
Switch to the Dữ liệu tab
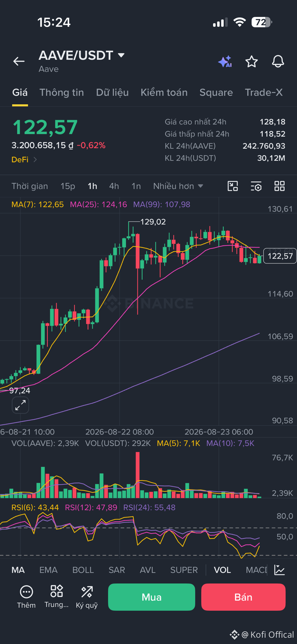coord(112,93)
